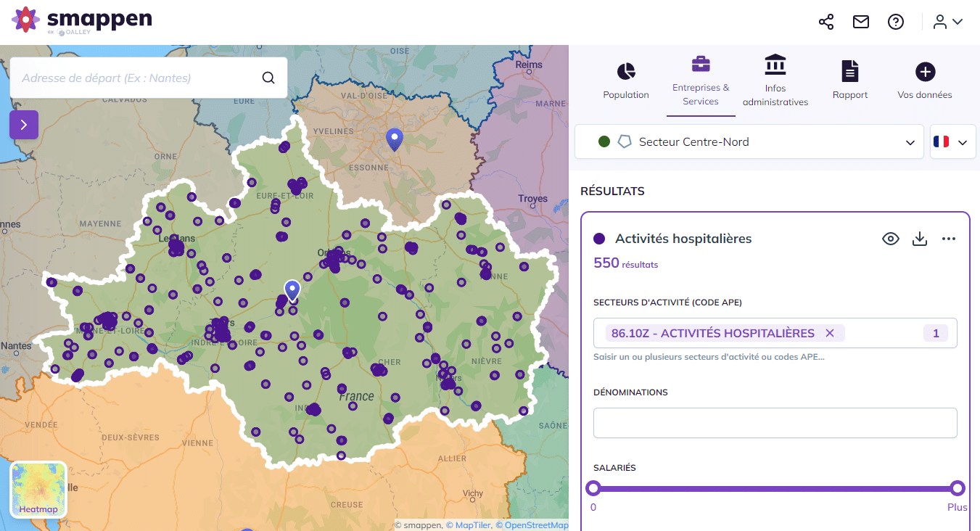Open the Rapport document icon
Image resolution: width=980 pixels, height=531 pixels.
tap(849, 72)
